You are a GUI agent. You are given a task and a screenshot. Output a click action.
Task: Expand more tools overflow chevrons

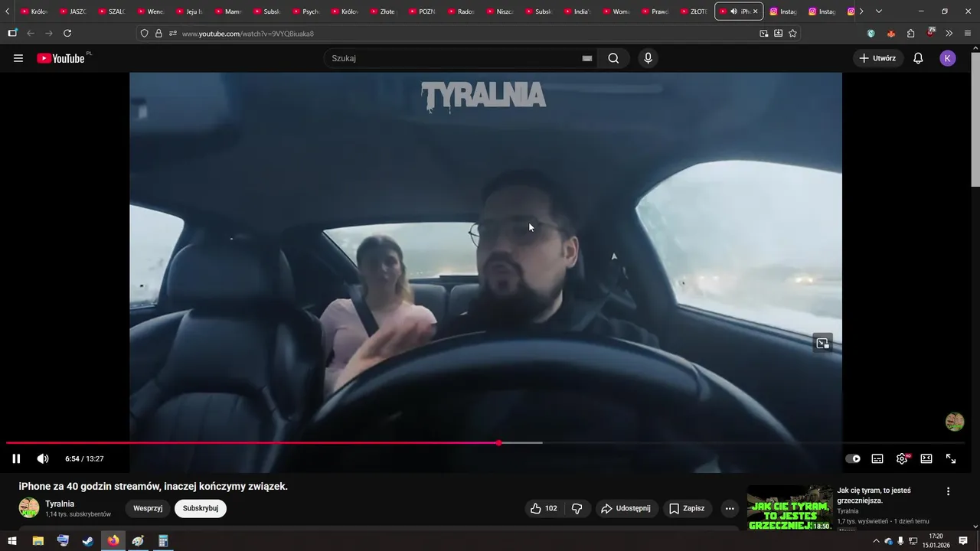(949, 34)
